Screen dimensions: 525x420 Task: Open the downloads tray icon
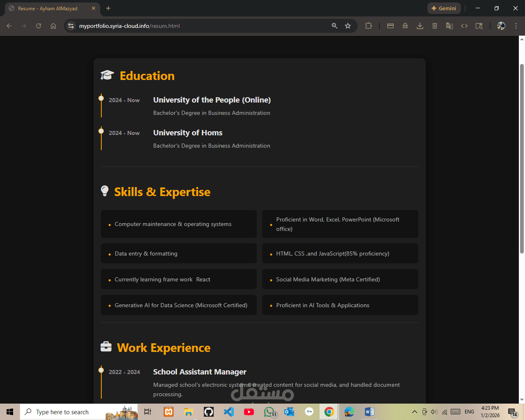click(420, 26)
